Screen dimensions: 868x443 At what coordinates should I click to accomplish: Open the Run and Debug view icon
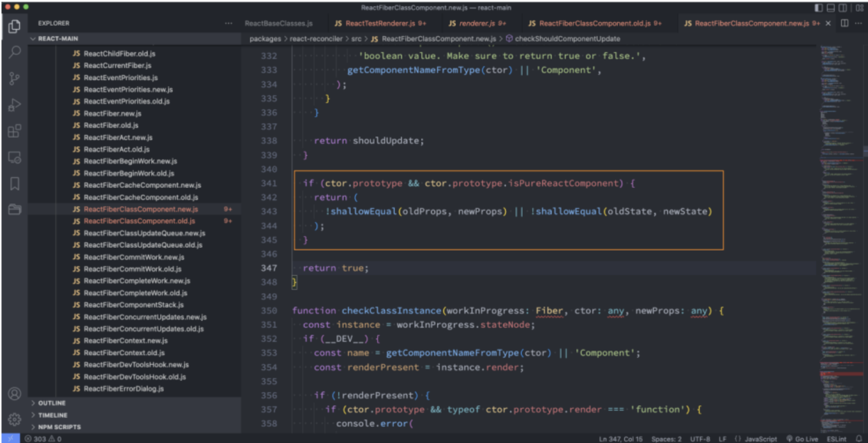coord(15,105)
